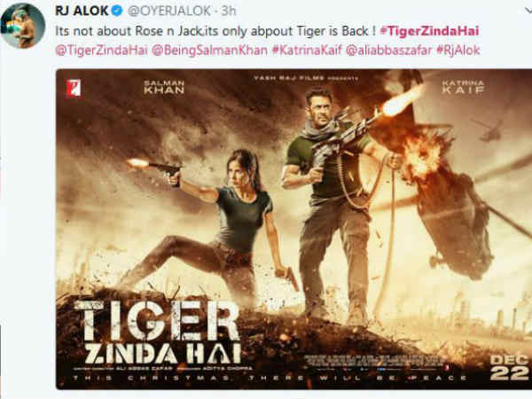Click the #RjAlok hashtag
Viewport: 532px width, 399px height.
[458, 51]
